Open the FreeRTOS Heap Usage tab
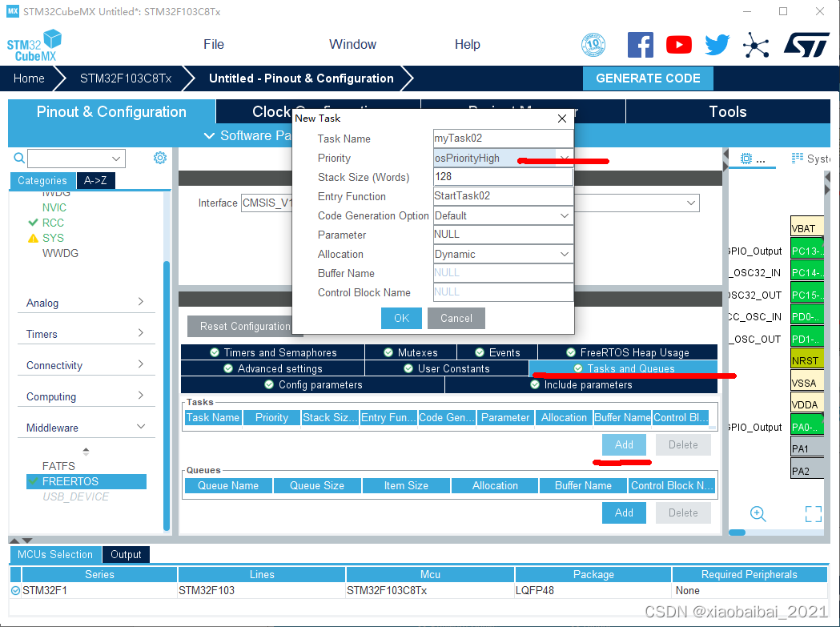Viewport: 840px width, 627px height. 628,352
